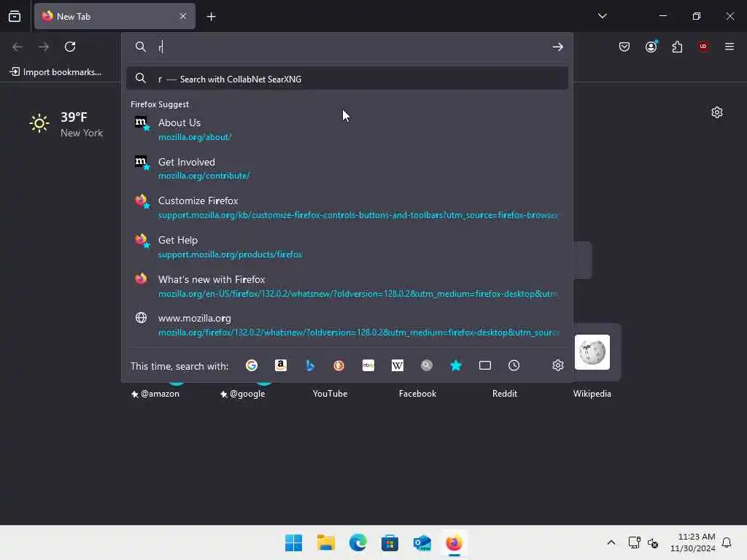Screen dimensions: 747x560
Task: Open the Save to Pocket icon
Action: coord(624,47)
